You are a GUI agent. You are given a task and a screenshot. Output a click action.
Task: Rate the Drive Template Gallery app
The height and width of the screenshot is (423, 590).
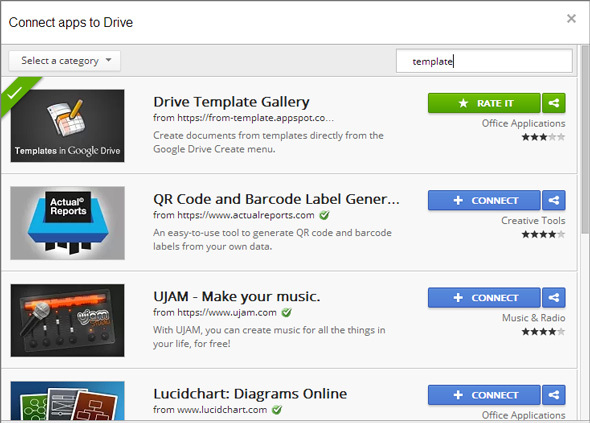pyautogui.click(x=484, y=103)
